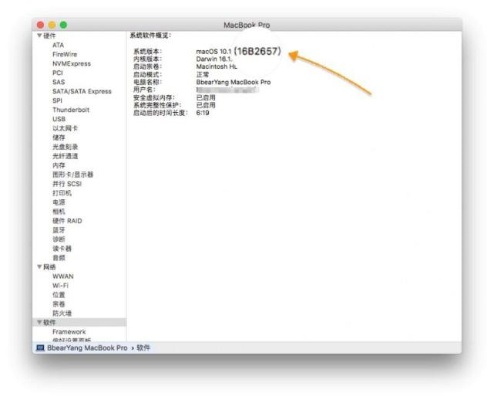Select ATA in the hardware list
Image resolution: width=494 pixels, height=400 pixels.
pyautogui.click(x=58, y=45)
